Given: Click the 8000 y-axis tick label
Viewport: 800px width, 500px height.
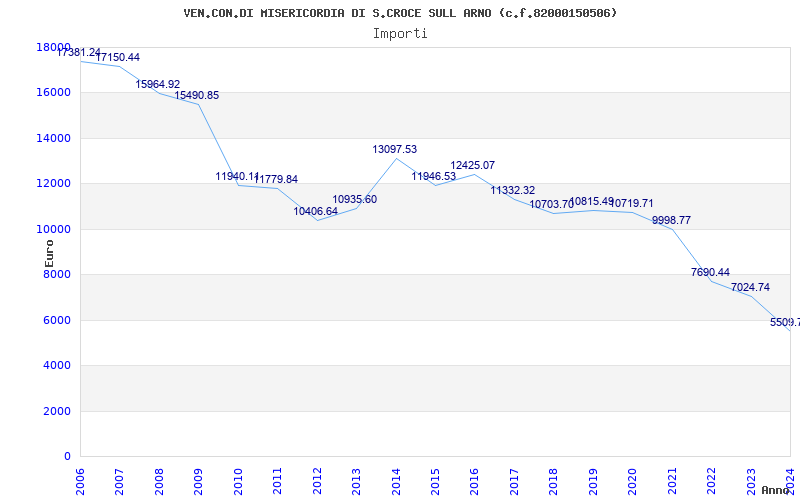Looking at the screenshot, I should (57, 274).
